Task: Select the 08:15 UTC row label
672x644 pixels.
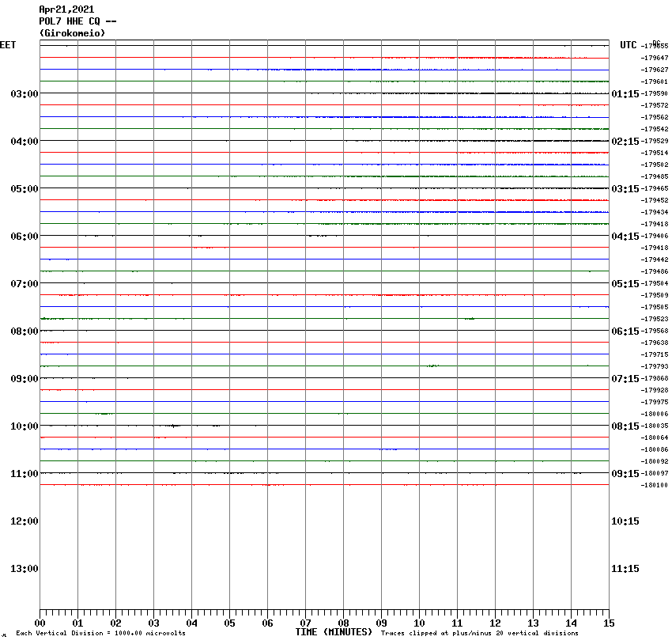Action: click(x=625, y=426)
